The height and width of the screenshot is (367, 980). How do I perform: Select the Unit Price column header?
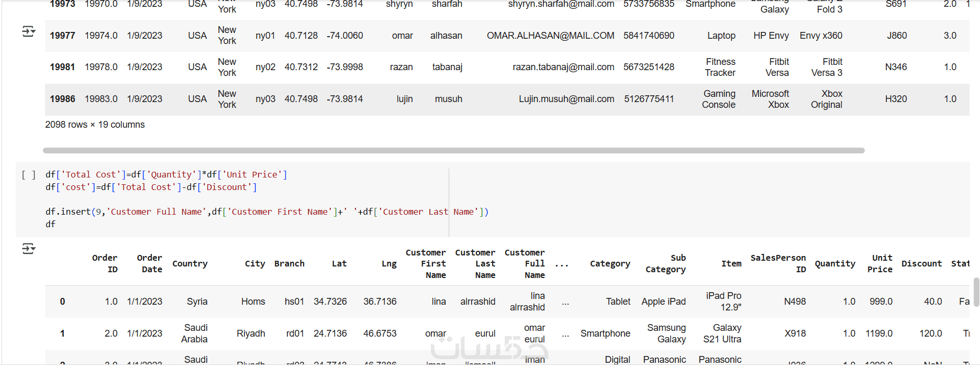coord(879,263)
